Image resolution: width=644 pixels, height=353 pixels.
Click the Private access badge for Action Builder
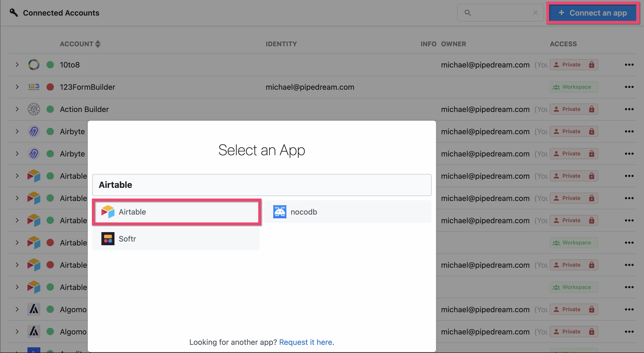574,109
